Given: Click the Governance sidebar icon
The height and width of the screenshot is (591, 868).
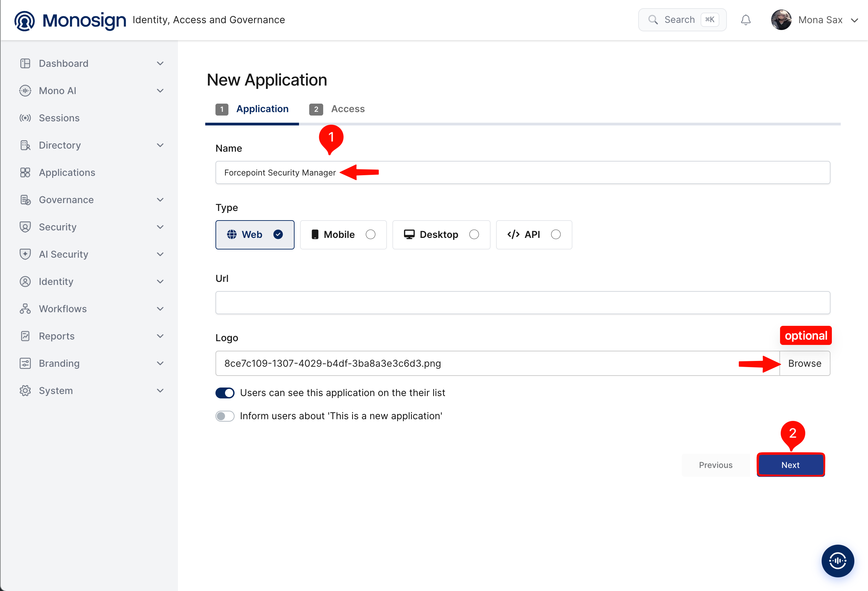Looking at the screenshot, I should click(x=25, y=200).
